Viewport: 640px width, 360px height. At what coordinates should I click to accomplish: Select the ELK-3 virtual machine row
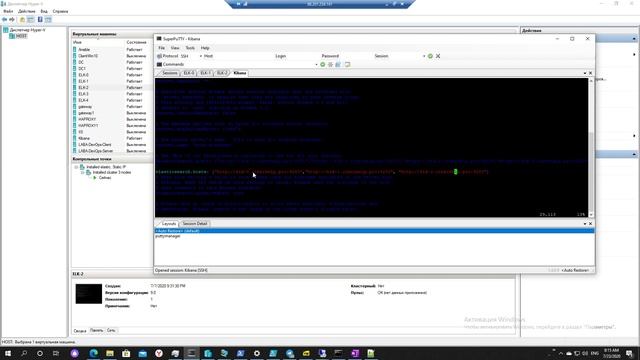[x=110, y=94]
